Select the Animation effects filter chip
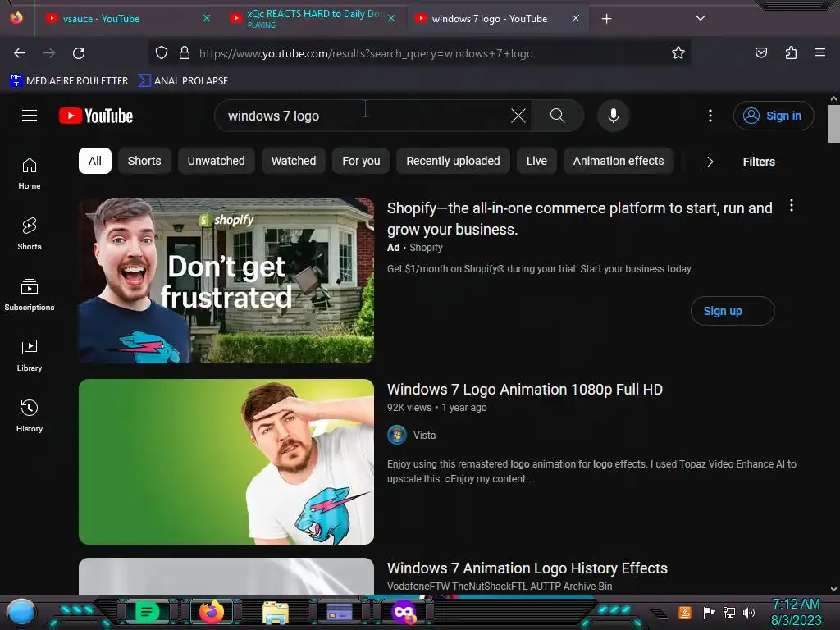 (619, 161)
